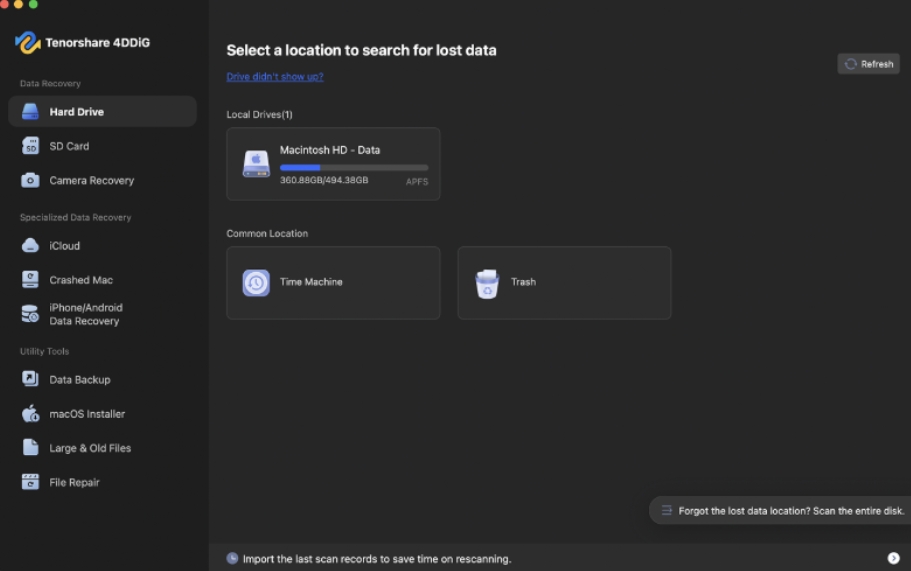
Task: Choose the Time Machine location card
Action: [x=333, y=283]
